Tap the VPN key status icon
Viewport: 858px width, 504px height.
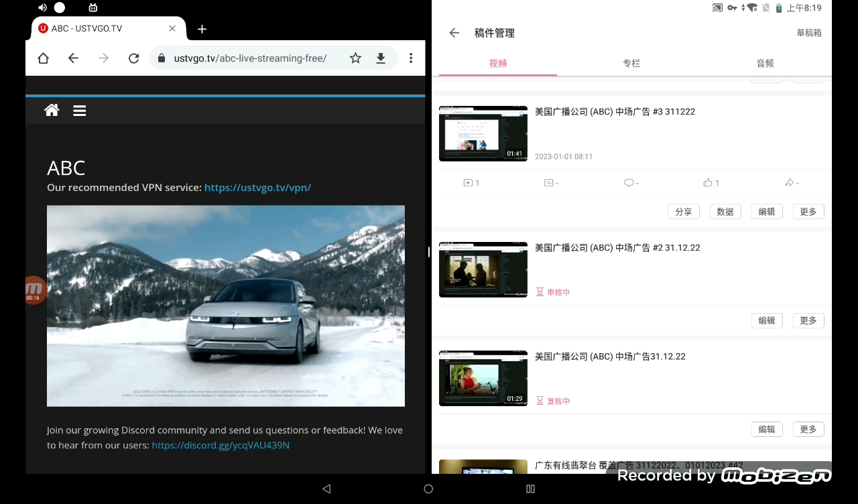pyautogui.click(x=732, y=8)
